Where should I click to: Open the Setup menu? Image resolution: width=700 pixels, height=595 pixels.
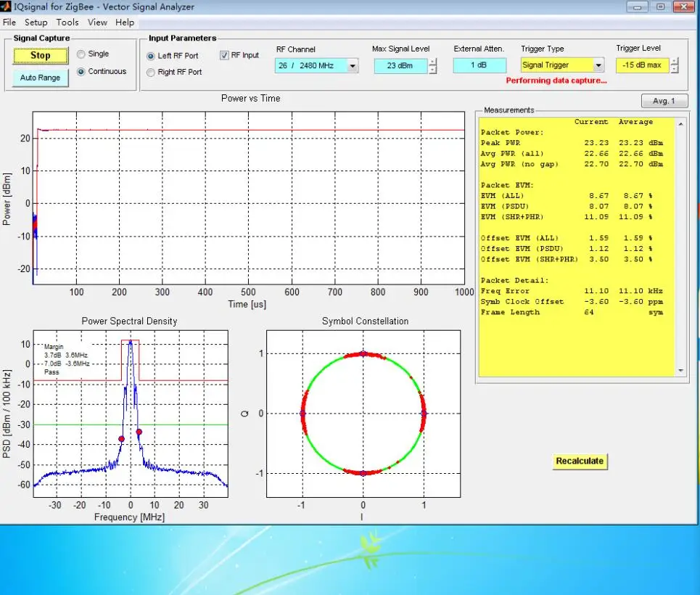click(36, 22)
